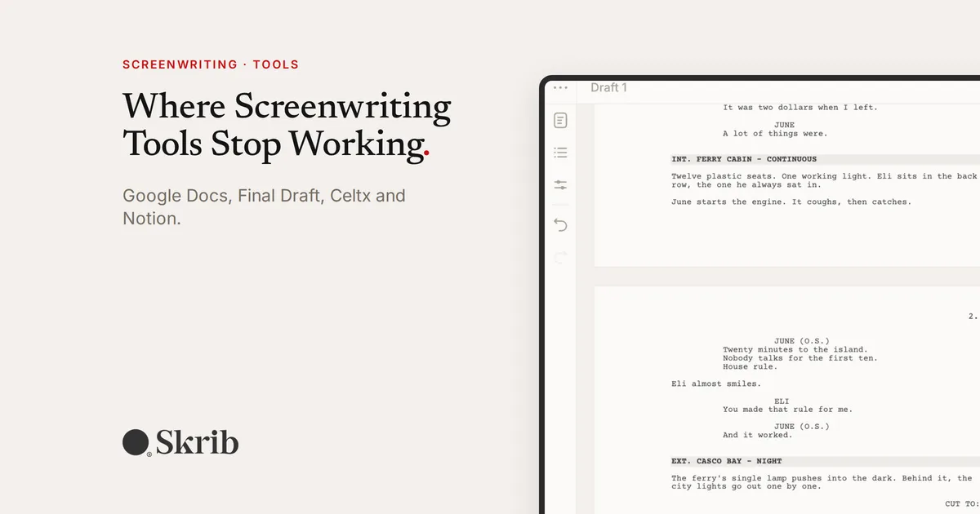Open the document page view icon
The image size is (980, 514).
pyautogui.click(x=560, y=121)
